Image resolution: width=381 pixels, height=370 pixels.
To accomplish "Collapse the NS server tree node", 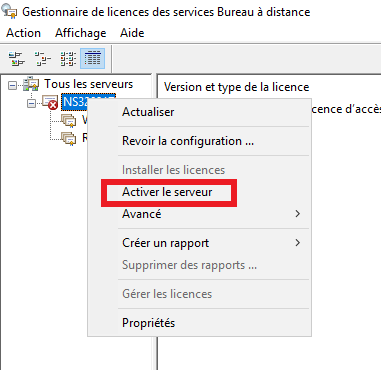I will click(31, 103).
